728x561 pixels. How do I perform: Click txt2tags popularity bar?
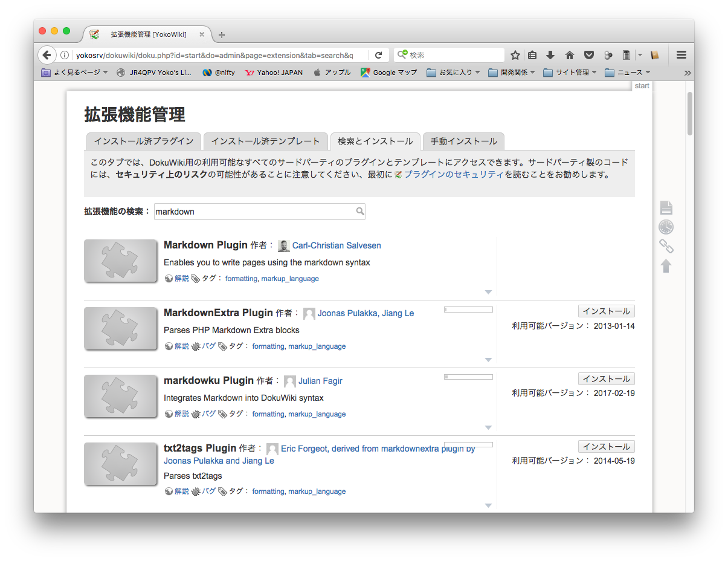point(468,445)
